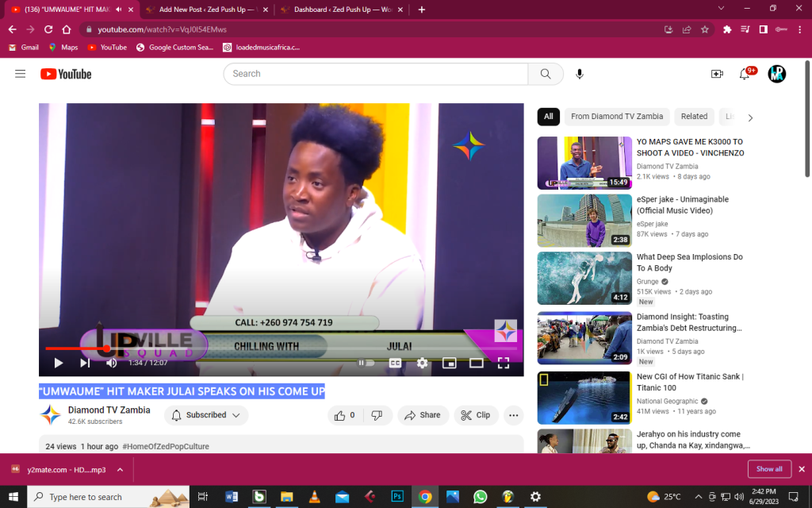Open loadedmusicafrica bookmark
This screenshot has height=508, width=812.
click(x=262, y=47)
